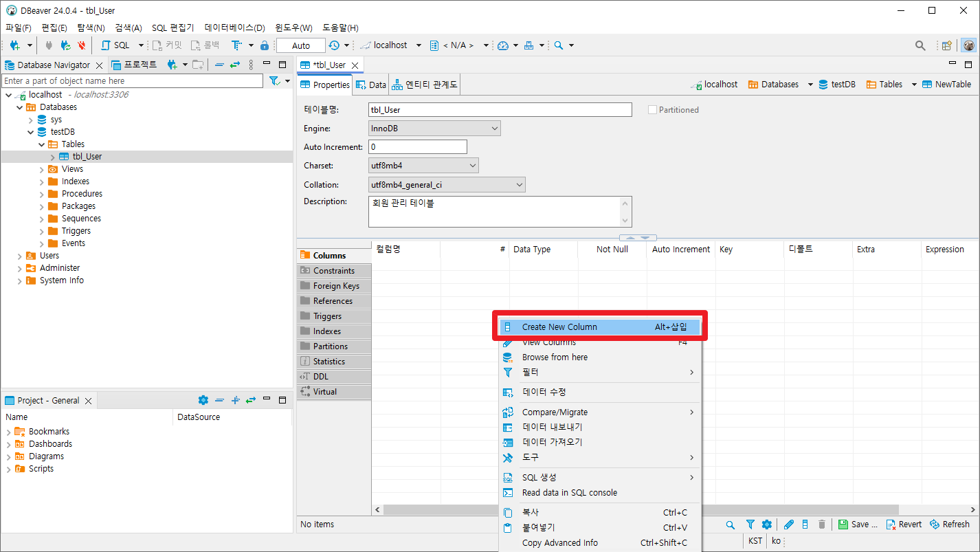Screen dimensions: 980x552
Task: Click the pencil edit icon in bottom toolbar
Action: [x=789, y=525]
